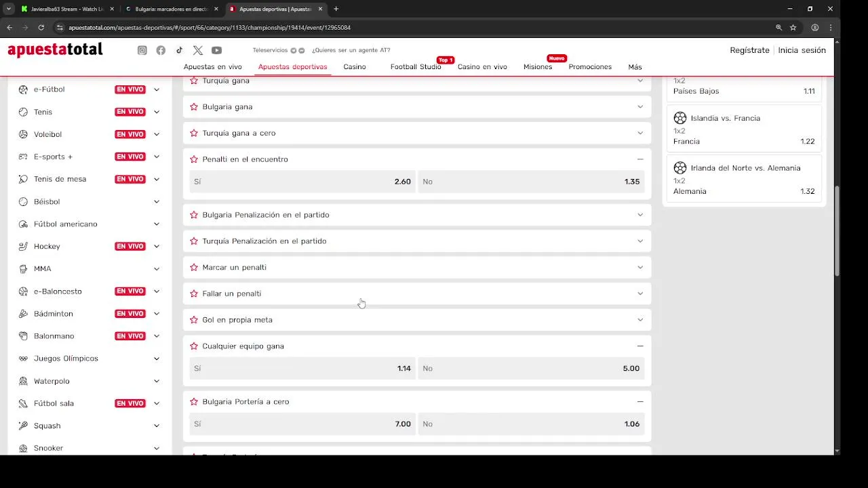
Task: Click the apuestatotal logo
Action: coord(55,49)
